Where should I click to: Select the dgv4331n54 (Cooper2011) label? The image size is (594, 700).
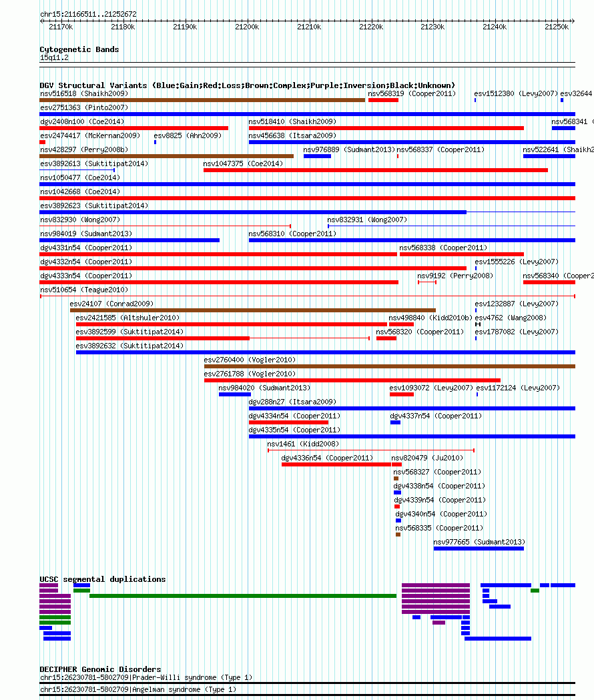pos(86,248)
